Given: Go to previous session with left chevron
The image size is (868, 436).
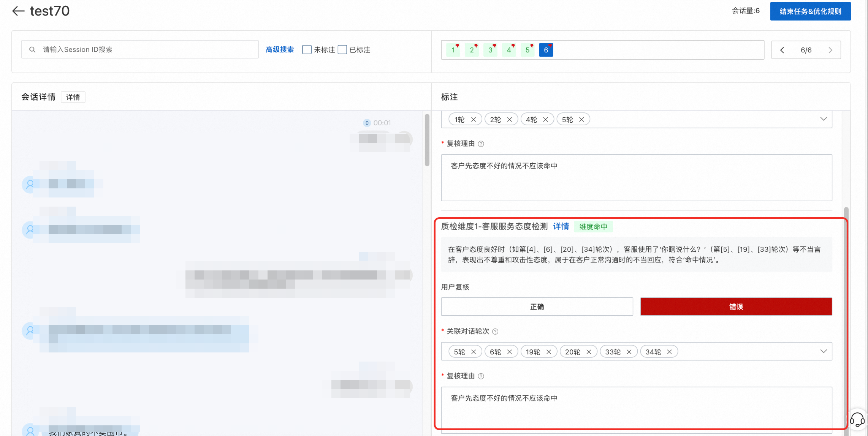Looking at the screenshot, I should [782, 50].
